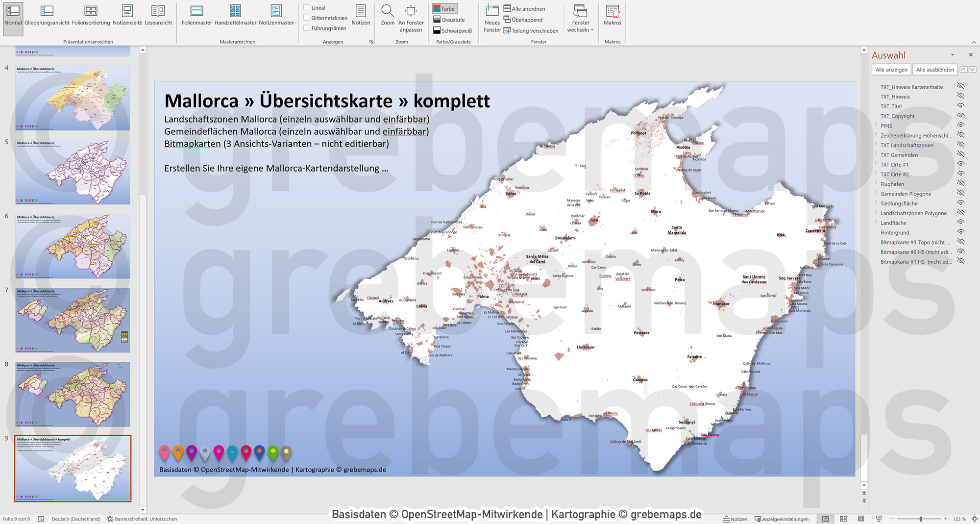Image resolution: width=980 pixels, height=524 pixels.
Task: Activate the Leseansicht
Action: [x=158, y=15]
